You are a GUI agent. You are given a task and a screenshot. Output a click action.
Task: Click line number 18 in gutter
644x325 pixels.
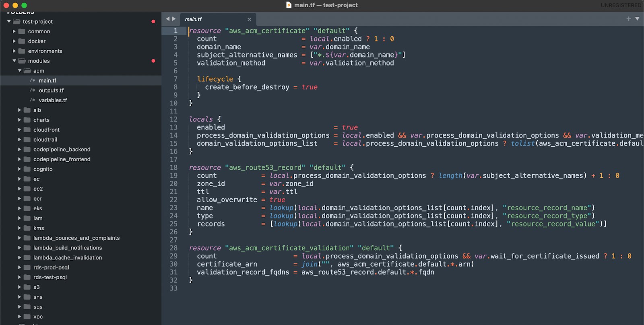point(173,167)
